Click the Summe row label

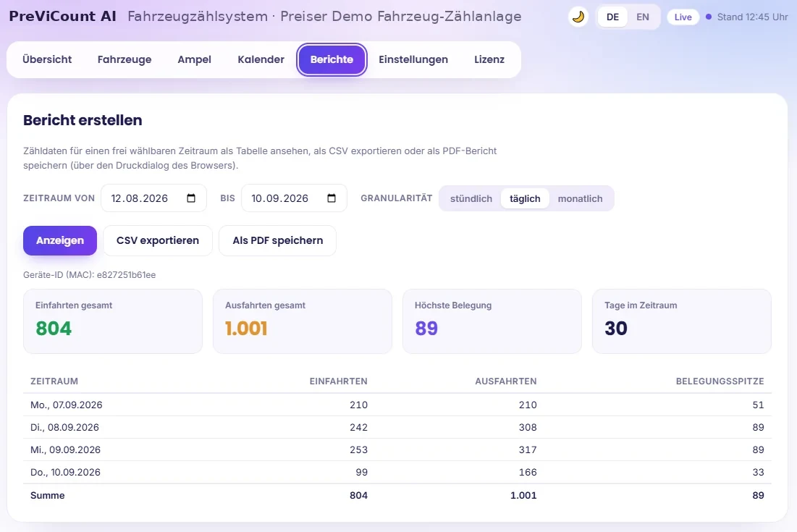coord(47,495)
